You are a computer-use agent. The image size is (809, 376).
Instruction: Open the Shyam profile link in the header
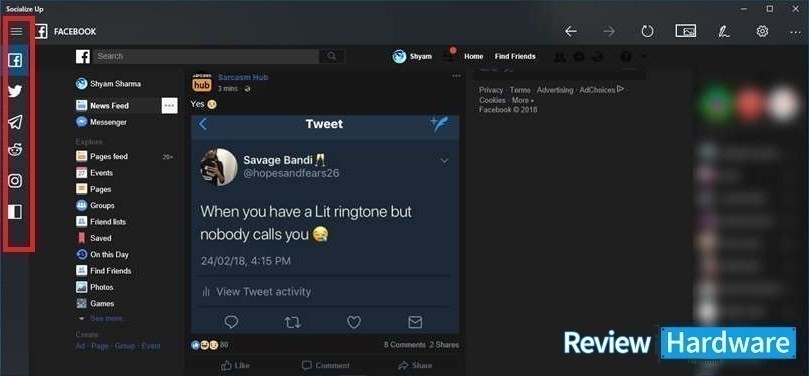tap(412, 56)
